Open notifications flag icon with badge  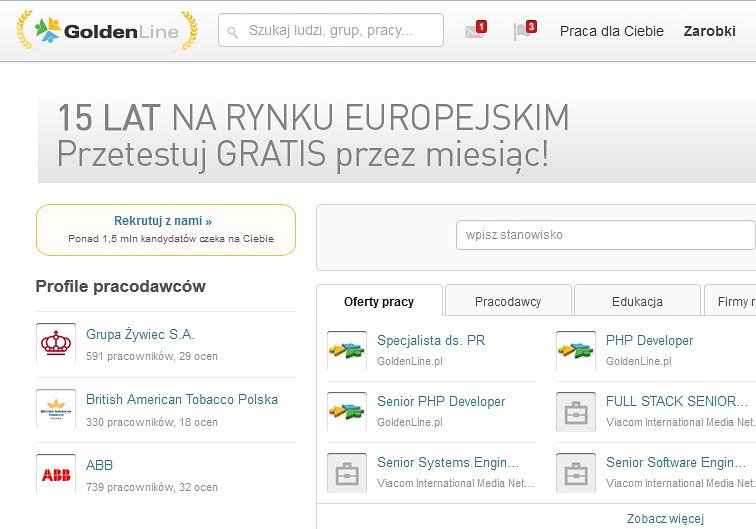tap(525, 30)
